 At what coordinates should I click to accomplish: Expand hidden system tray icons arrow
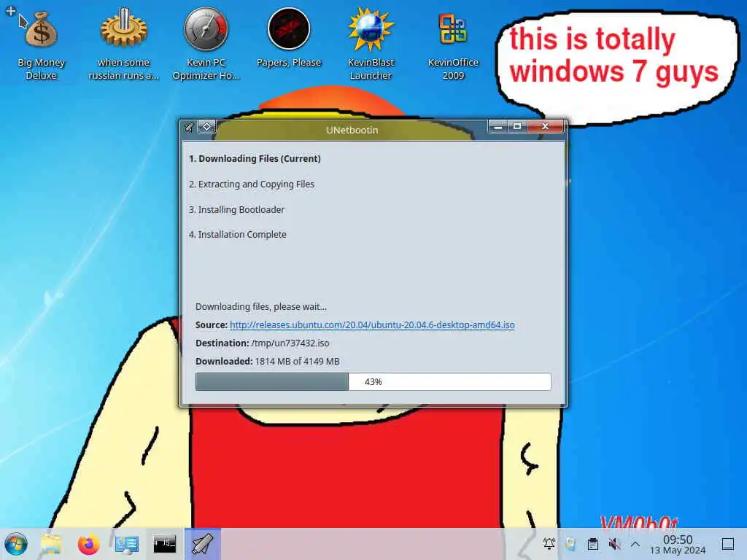(x=635, y=544)
